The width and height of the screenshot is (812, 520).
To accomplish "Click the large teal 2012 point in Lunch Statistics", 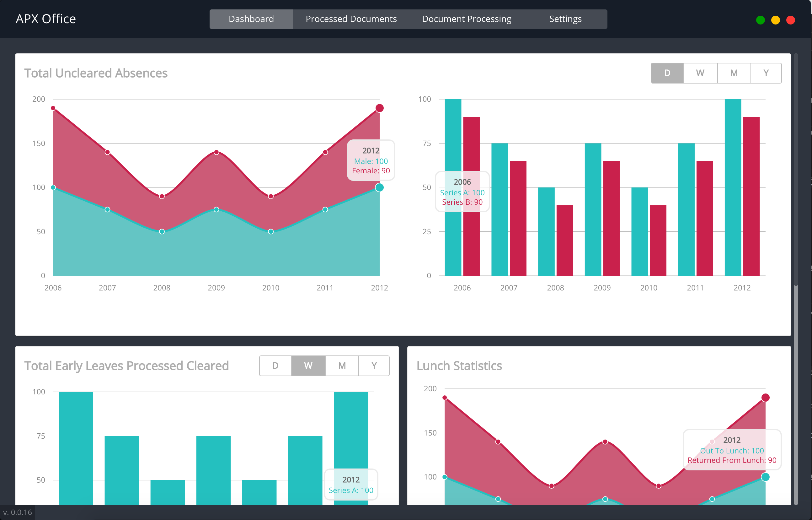I will [766, 477].
